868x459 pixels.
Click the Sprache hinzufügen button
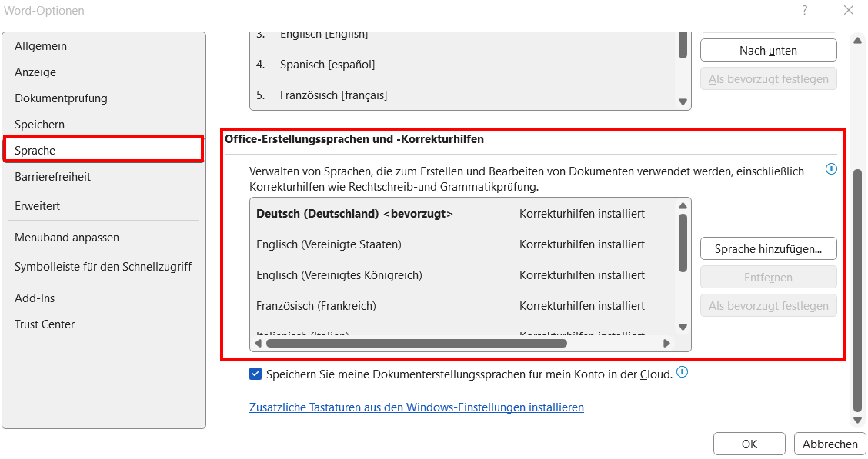coord(769,248)
